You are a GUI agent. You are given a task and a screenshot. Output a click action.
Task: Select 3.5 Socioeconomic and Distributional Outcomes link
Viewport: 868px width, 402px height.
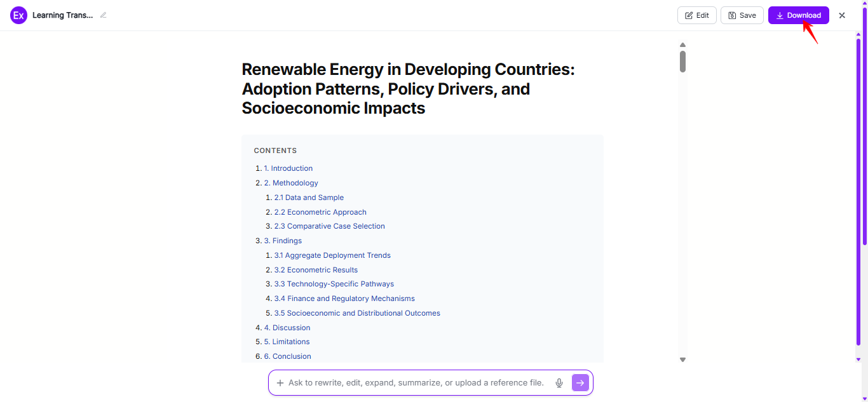357,313
